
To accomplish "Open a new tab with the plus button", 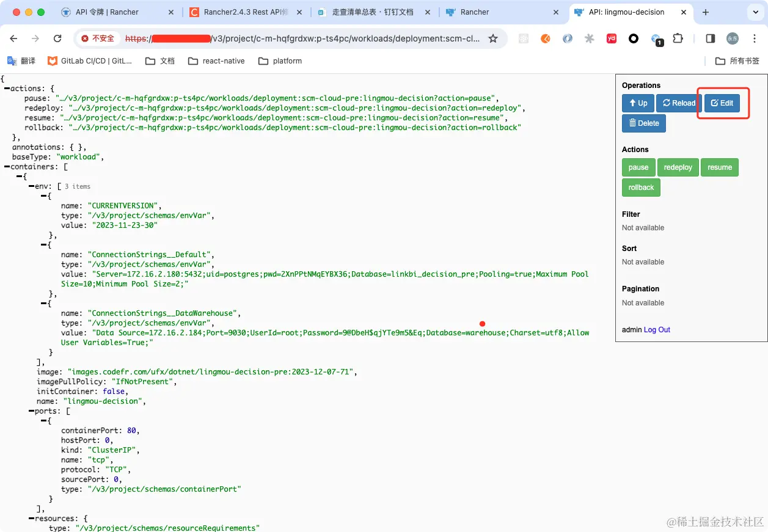I will (706, 12).
